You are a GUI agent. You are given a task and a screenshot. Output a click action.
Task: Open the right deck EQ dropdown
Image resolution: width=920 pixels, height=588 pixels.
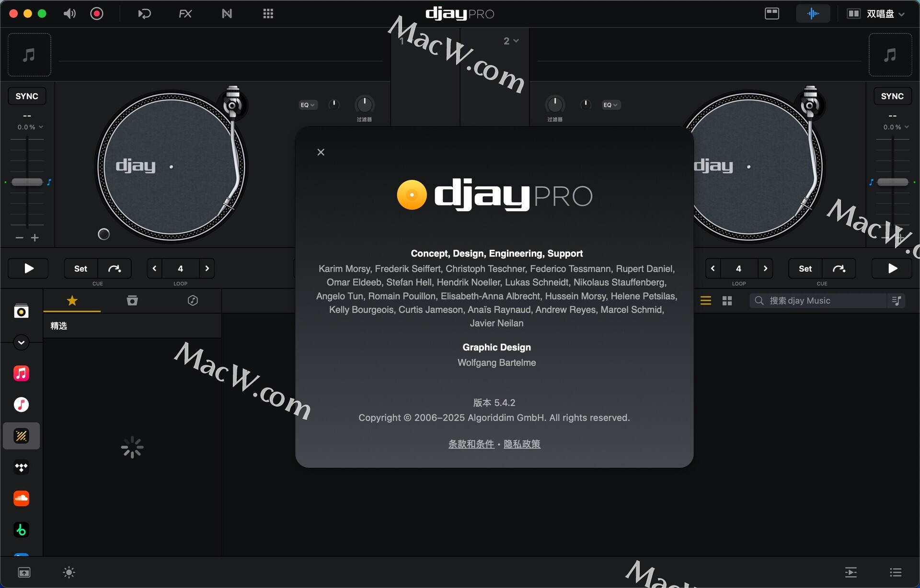(x=611, y=105)
